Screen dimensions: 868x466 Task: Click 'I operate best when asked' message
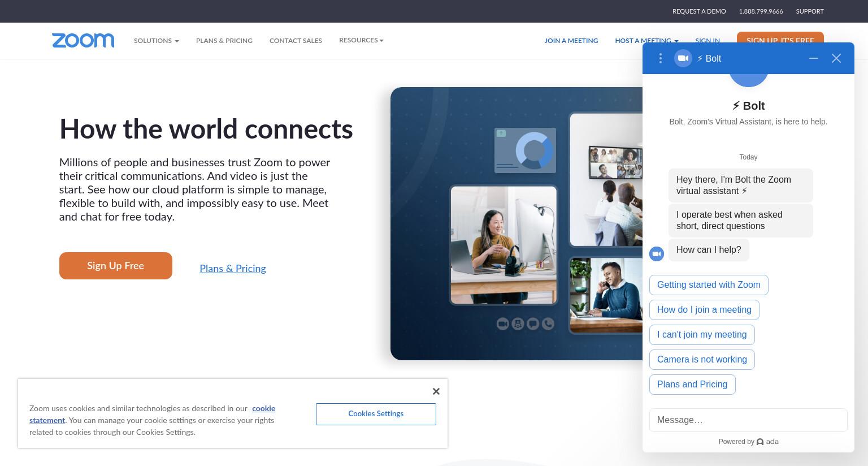[x=740, y=221]
